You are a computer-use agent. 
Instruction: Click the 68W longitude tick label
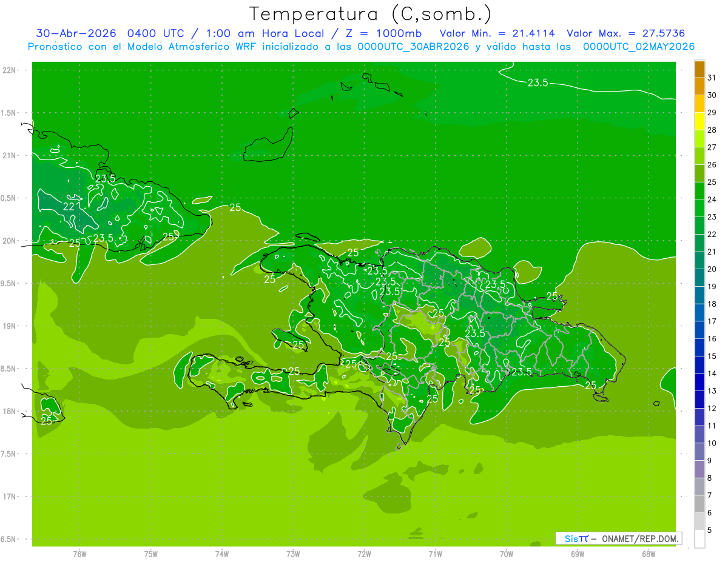point(649,554)
